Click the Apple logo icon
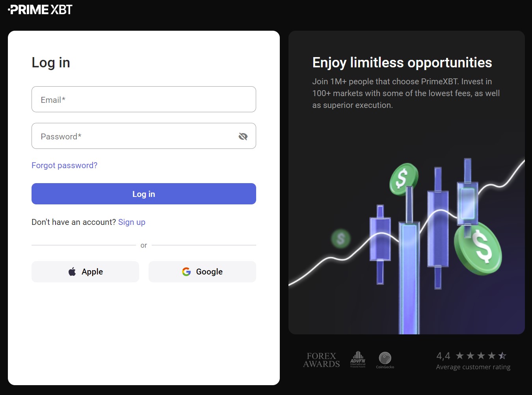Screen dimensions: 532x395 click(72, 272)
